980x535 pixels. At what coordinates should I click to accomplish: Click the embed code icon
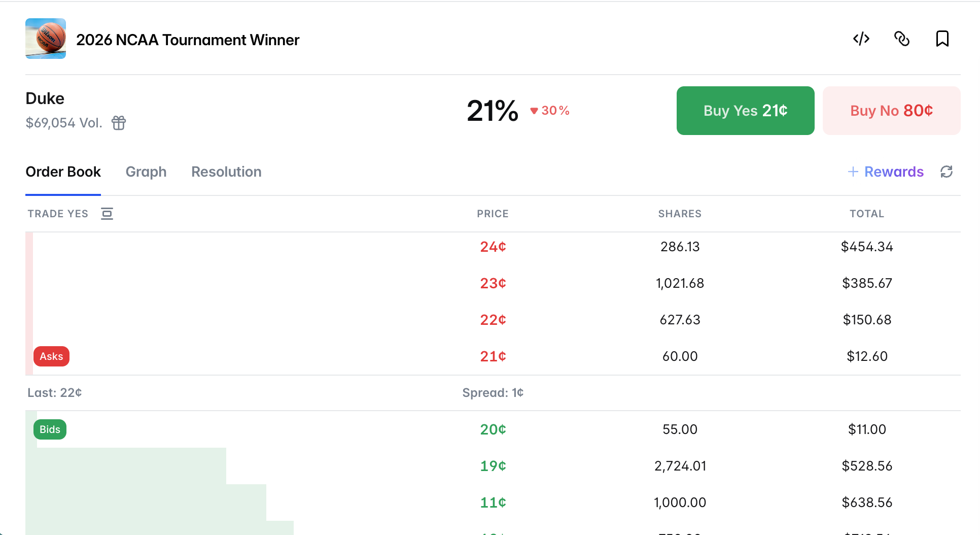(861, 39)
